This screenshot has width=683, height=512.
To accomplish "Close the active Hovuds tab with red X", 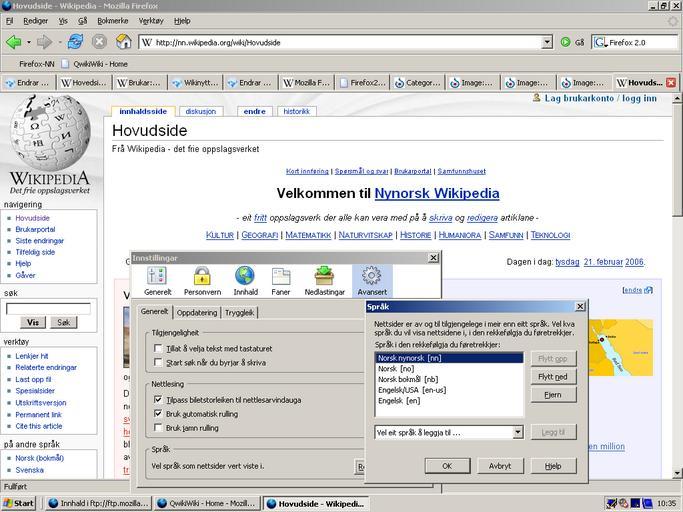I will [x=671, y=82].
